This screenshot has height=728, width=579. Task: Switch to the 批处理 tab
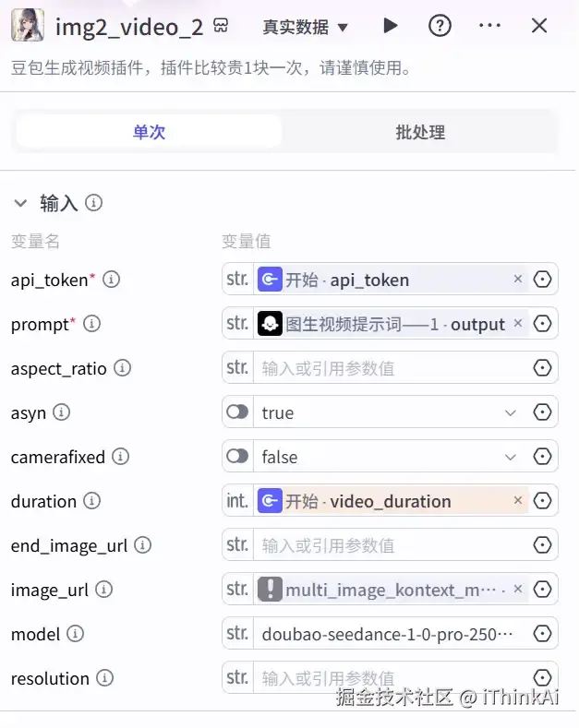420,132
